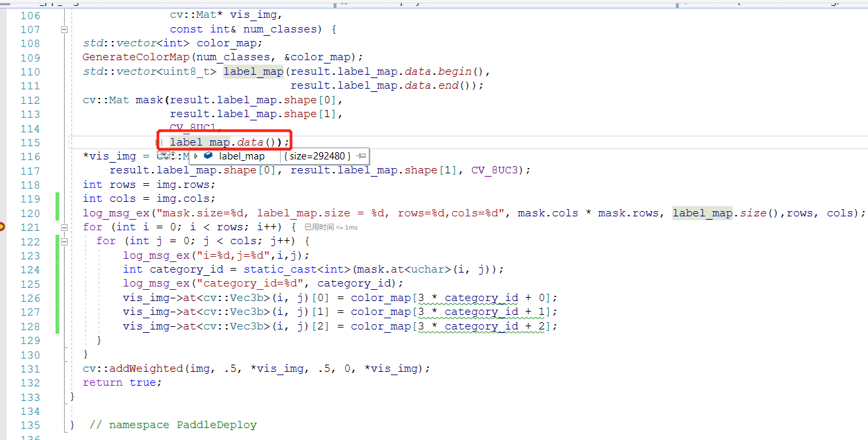Collapse the outer for loop at line 121
This screenshot has height=440, width=868.
click(x=64, y=227)
